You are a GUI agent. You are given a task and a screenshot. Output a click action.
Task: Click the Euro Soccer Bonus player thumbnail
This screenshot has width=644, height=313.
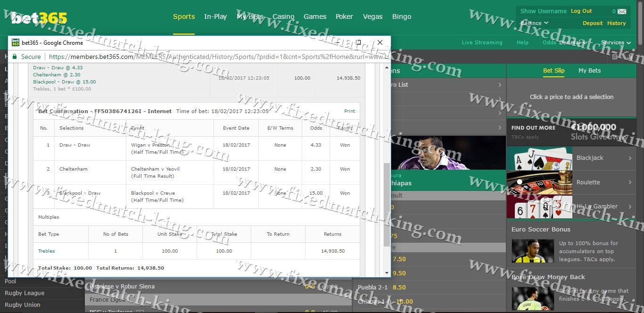(x=533, y=251)
